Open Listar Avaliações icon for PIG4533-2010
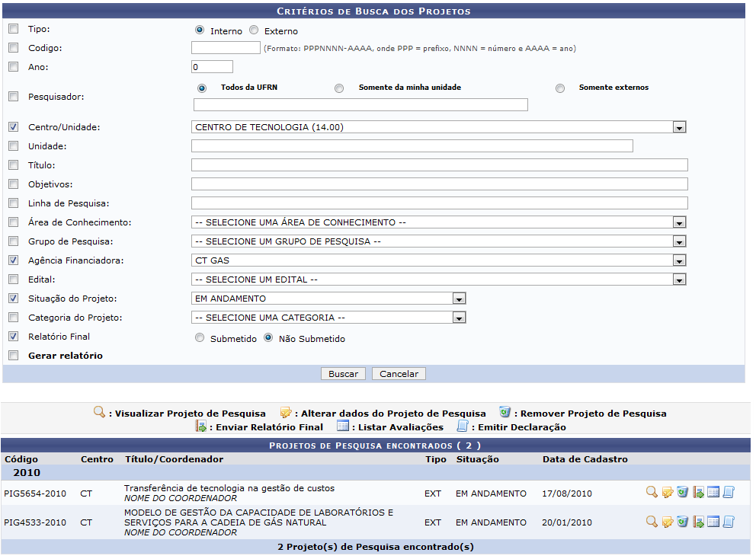Screen dimensions: 756x559 pos(713,522)
